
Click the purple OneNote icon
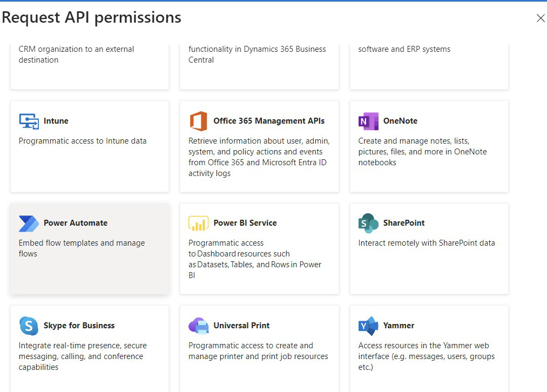coord(368,121)
